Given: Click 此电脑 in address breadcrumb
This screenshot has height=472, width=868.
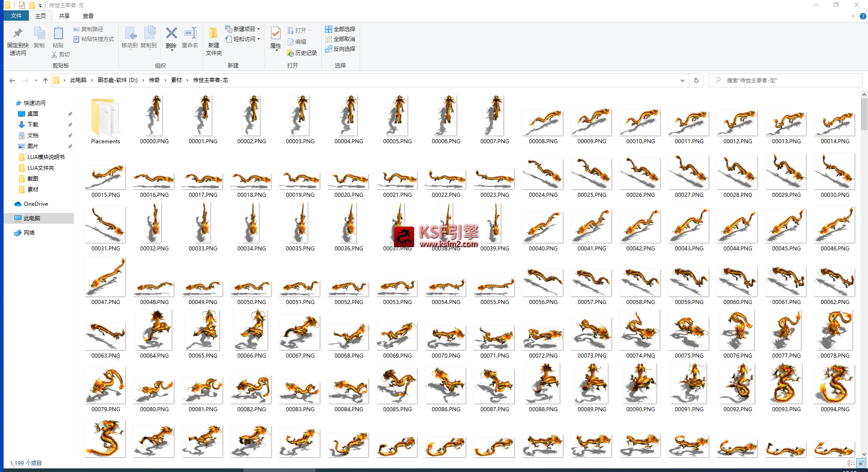Looking at the screenshot, I should [x=78, y=80].
